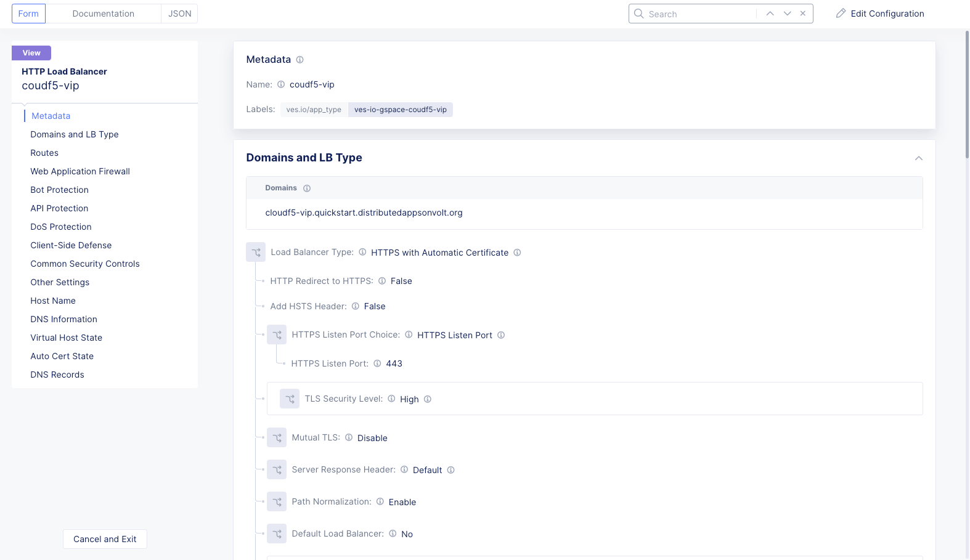Switch to the Documentation tab
Viewport: 970px width, 560px height.
pos(103,14)
